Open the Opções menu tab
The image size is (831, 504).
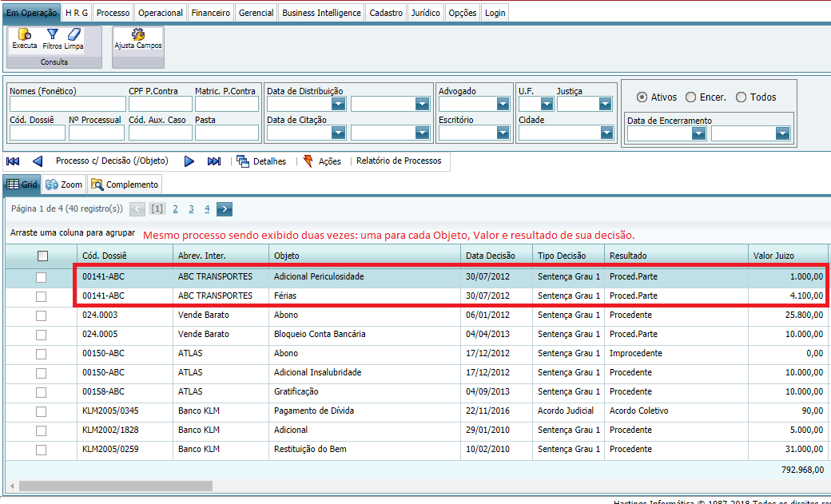click(x=463, y=13)
